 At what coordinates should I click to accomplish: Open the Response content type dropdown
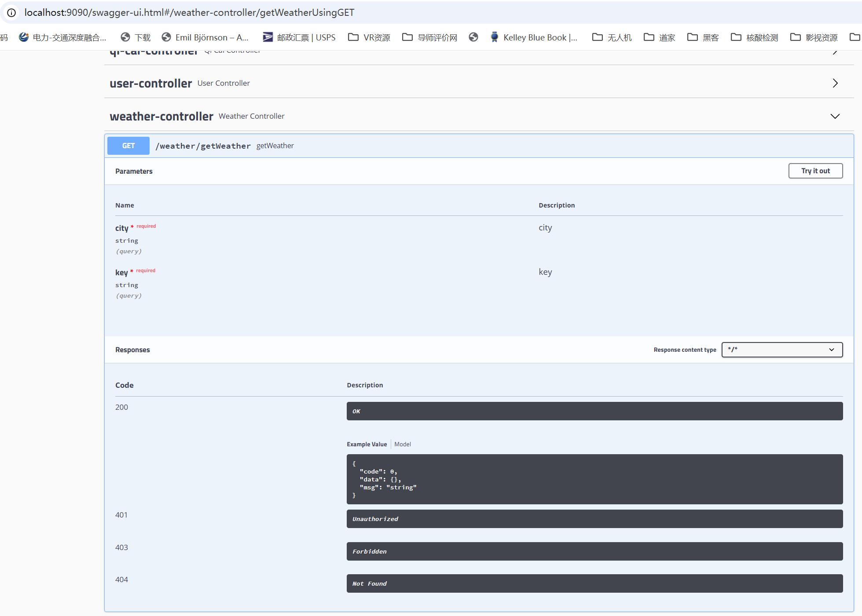click(x=782, y=350)
